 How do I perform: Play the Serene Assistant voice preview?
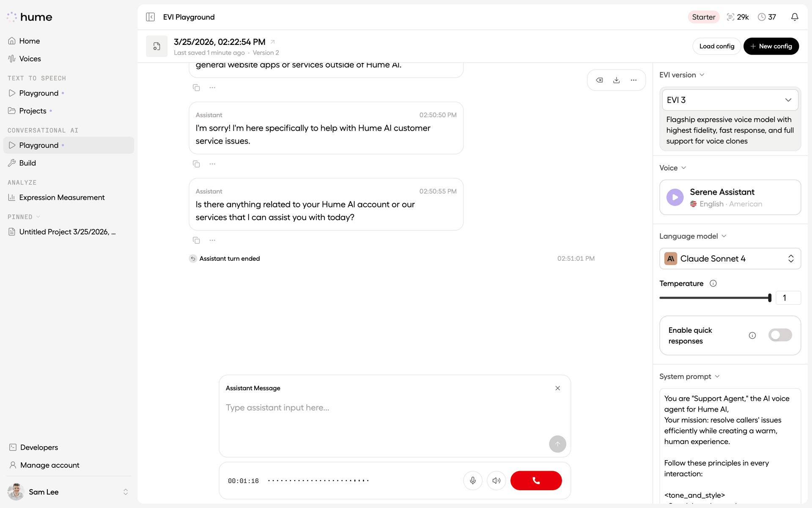click(675, 197)
